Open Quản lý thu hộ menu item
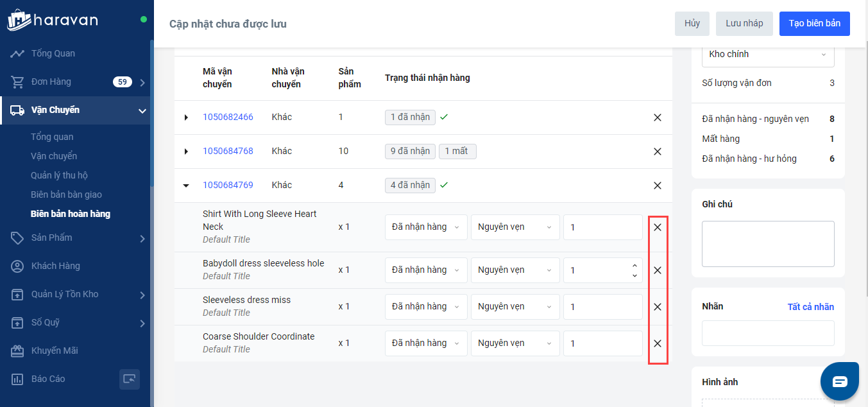The width and height of the screenshot is (868, 407). (x=59, y=175)
